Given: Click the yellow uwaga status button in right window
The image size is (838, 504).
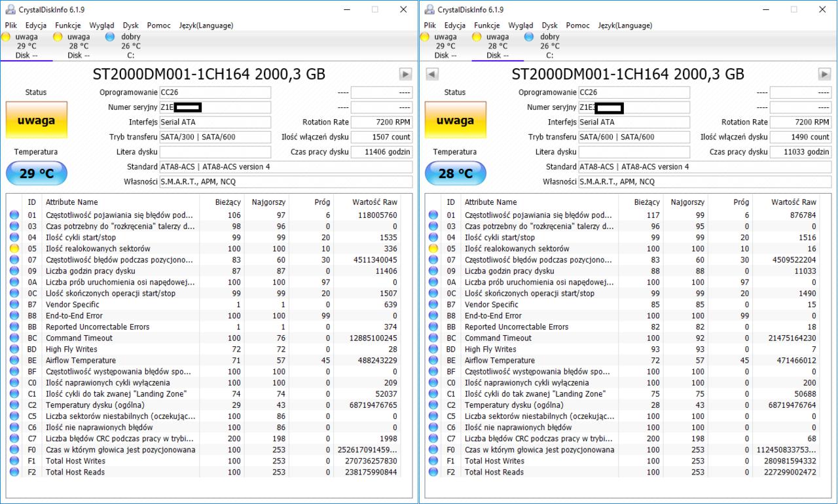Looking at the screenshot, I should [x=455, y=120].
